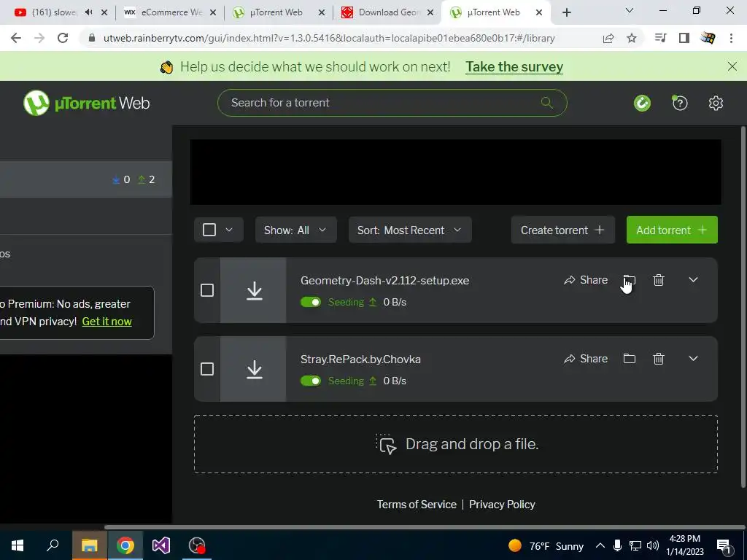
Task: Dismiss the survey banner
Action: (x=732, y=66)
